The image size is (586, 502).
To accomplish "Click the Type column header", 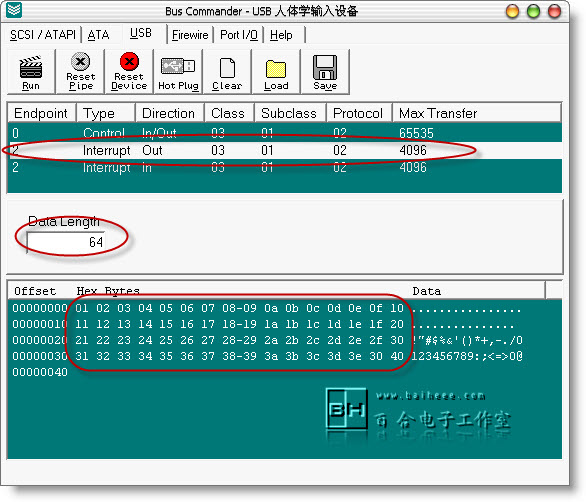I will coord(106,113).
